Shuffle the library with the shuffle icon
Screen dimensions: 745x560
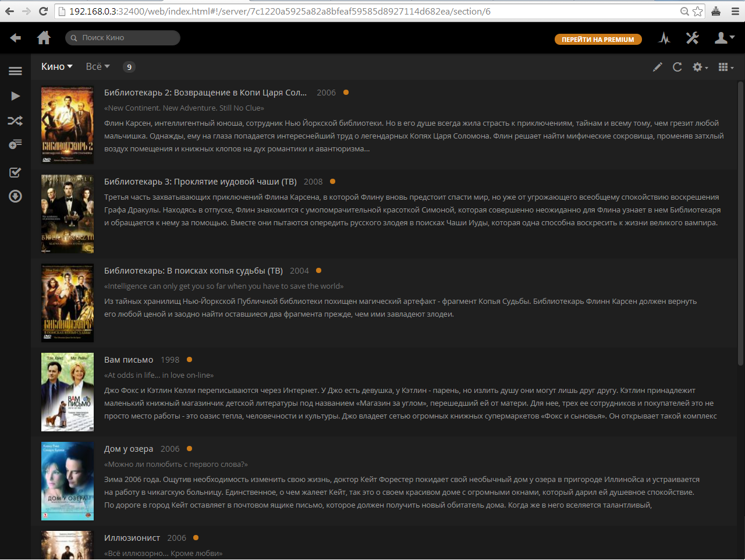pos(15,121)
